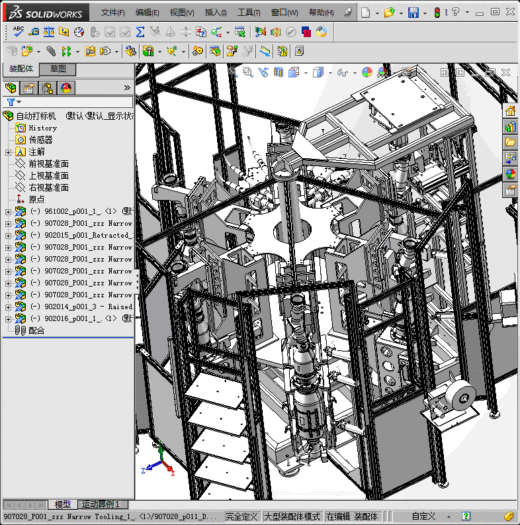
Task: Select the 装配体 toolbar tab
Action: coord(21,69)
